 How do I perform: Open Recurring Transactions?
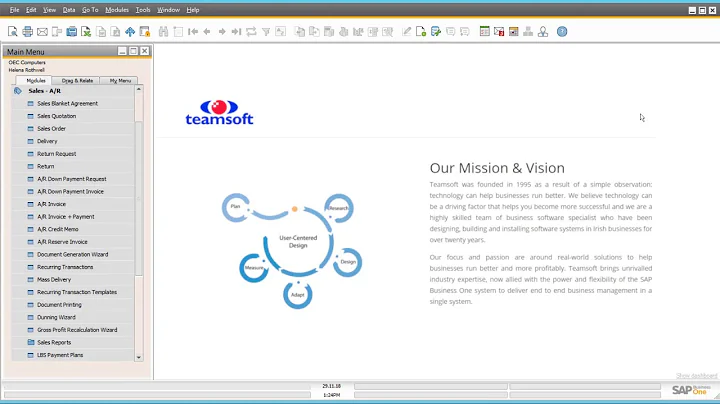tap(65, 267)
